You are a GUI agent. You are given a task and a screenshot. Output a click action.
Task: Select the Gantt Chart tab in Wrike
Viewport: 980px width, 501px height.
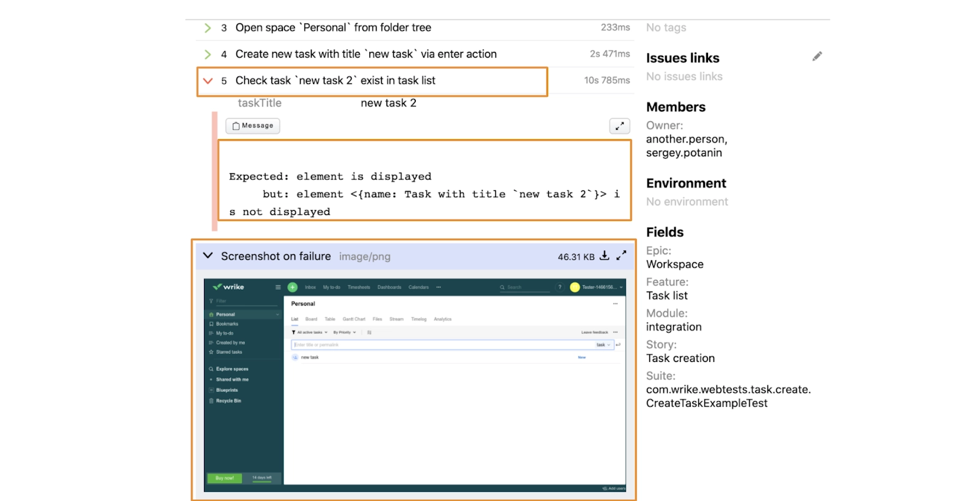click(x=353, y=319)
